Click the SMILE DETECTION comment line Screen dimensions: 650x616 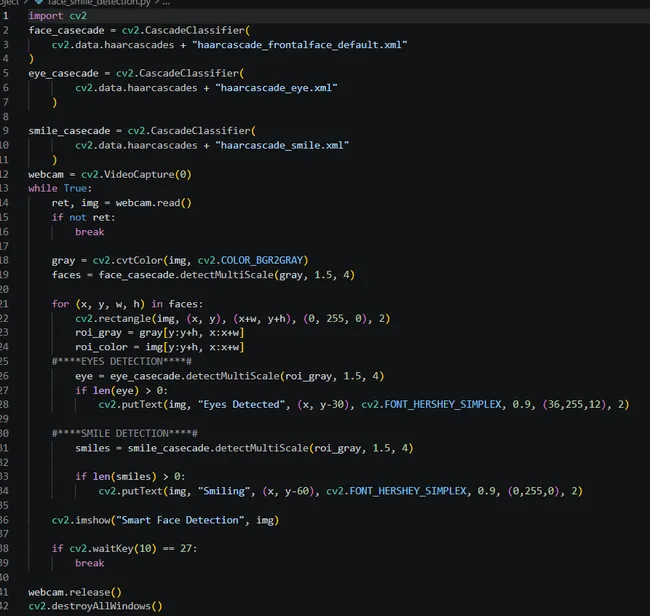click(x=125, y=434)
